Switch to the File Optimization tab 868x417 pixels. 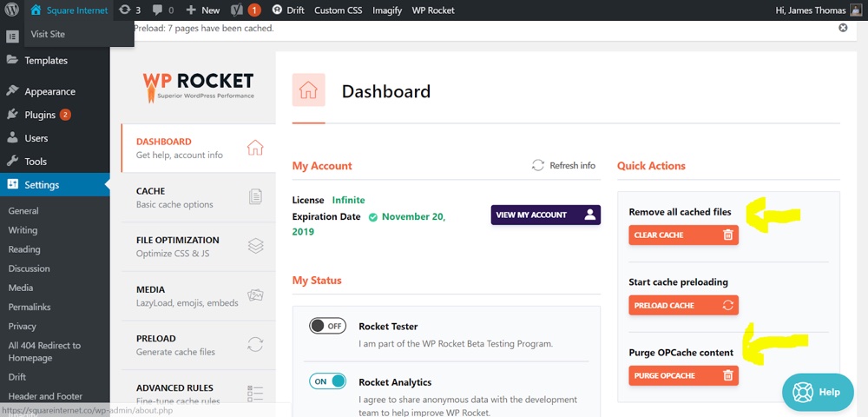pyautogui.click(x=198, y=247)
